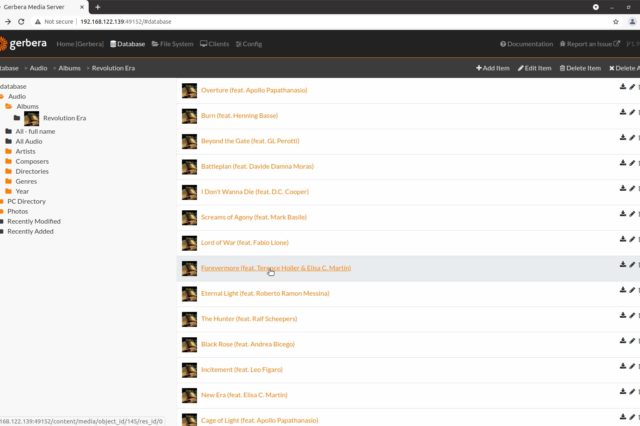
Task: Open a new browser tab
Action: [x=98, y=7]
